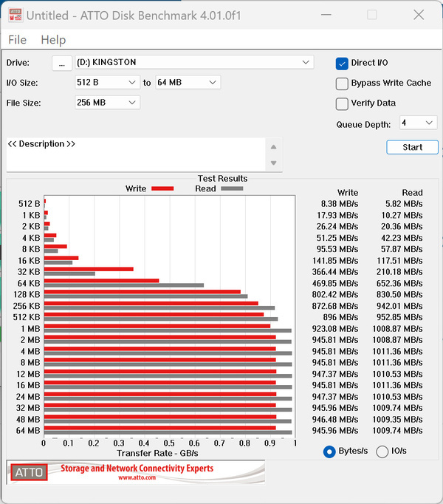Start the benchmark with the Start button

click(x=412, y=147)
